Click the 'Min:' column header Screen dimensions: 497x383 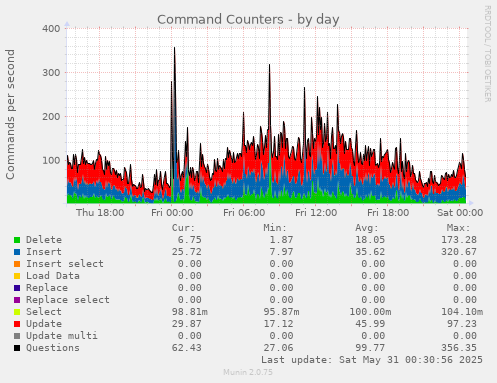pos(275,228)
